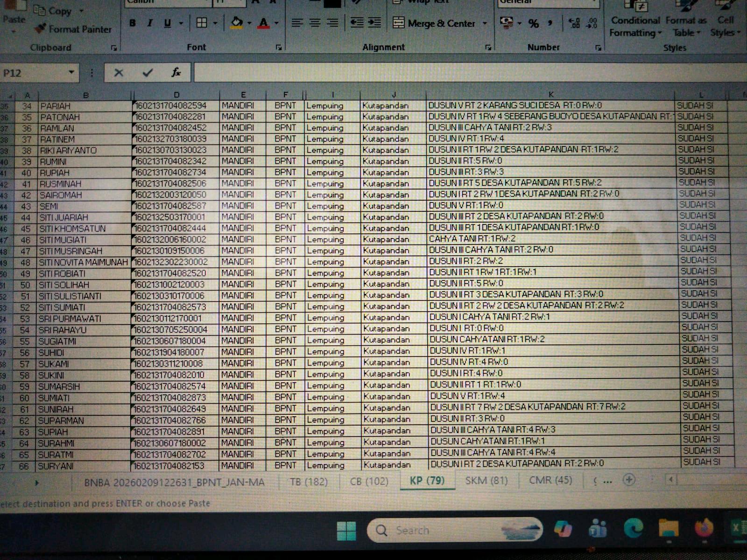Open the Underline style dropdown arrow
Screen dimensions: 747x560
pyautogui.click(x=181, y=23)
